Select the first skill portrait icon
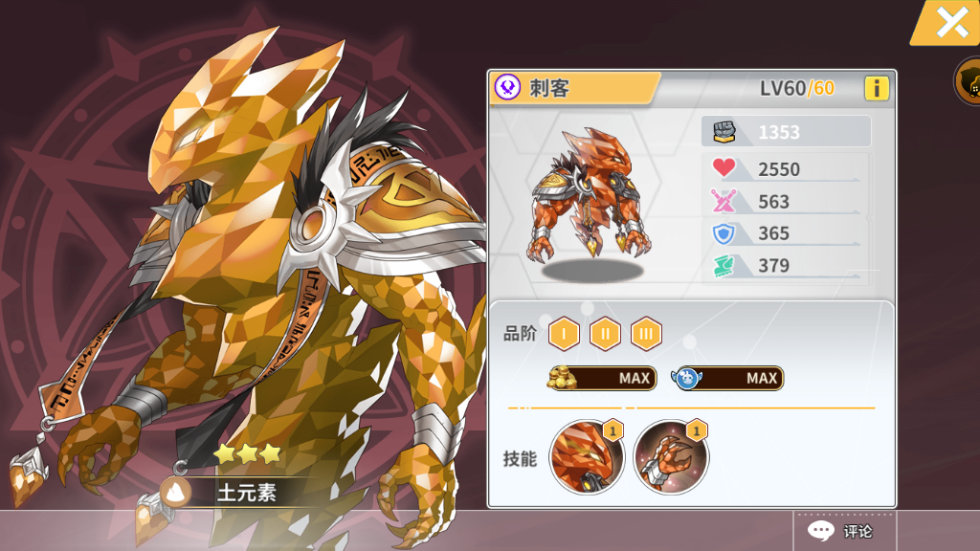This screenshot has width=980, height=551. coord(587,456)
